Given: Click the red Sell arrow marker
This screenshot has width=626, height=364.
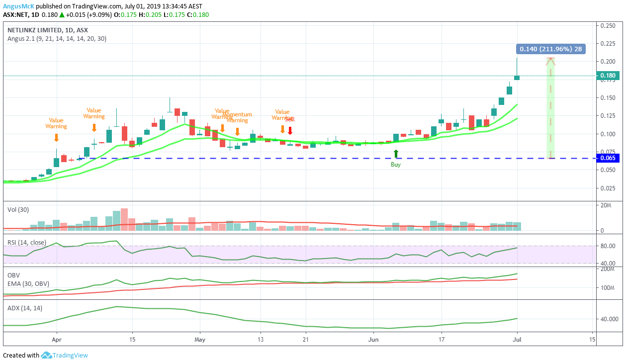Looking at the screenshot, I should (x=290, y=130).
